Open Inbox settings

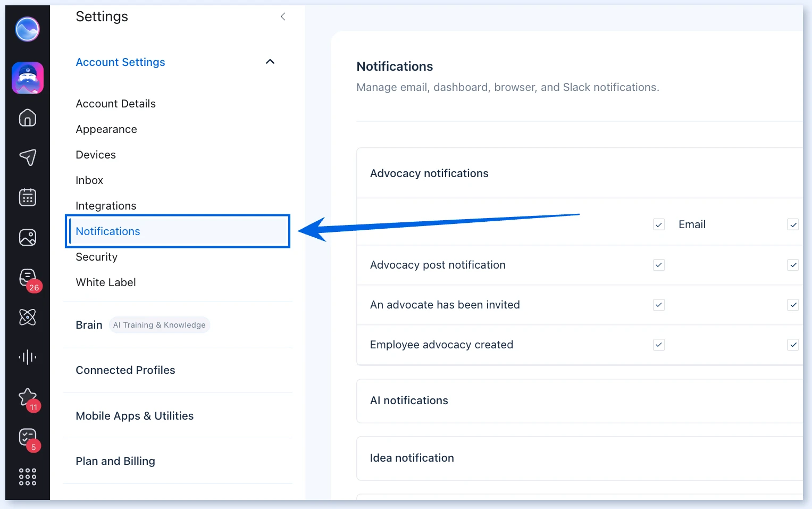point(89,180)
